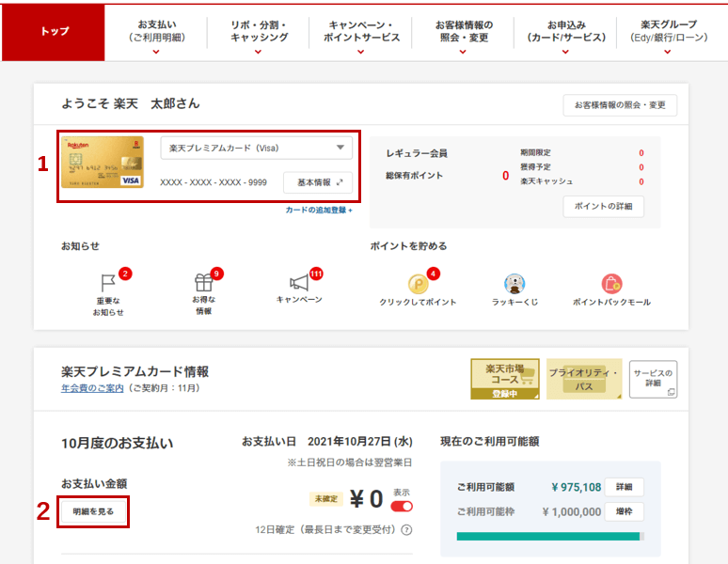Go to the トップ tab
Image resolution: width=728 pixels, height=564 pixels.
click(54, 33)
